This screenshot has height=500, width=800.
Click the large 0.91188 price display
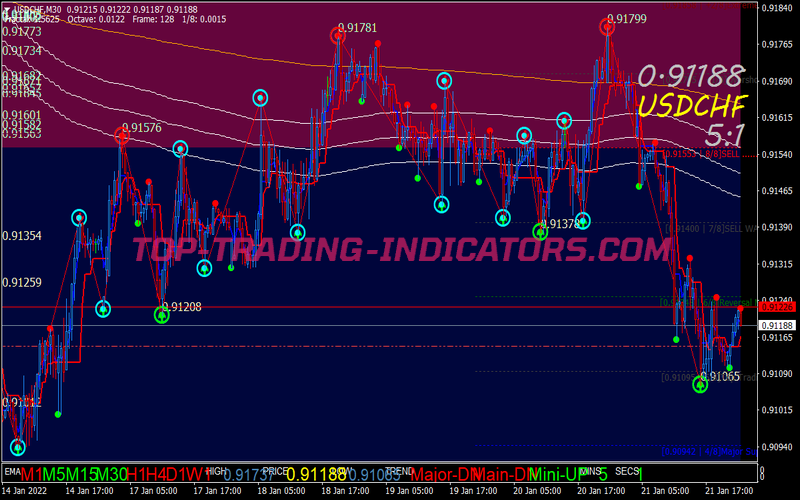click(691, 77)
